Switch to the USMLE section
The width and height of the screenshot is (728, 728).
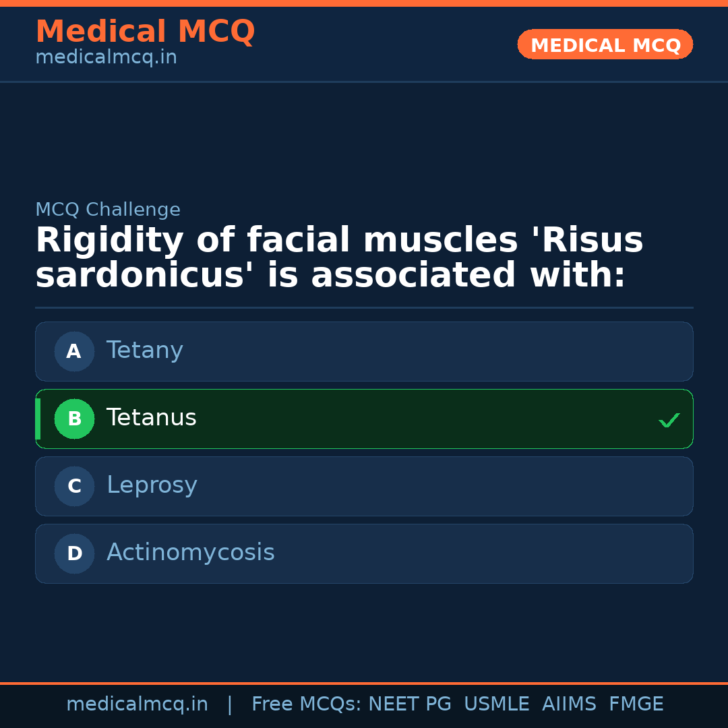[x=497, y=704]
